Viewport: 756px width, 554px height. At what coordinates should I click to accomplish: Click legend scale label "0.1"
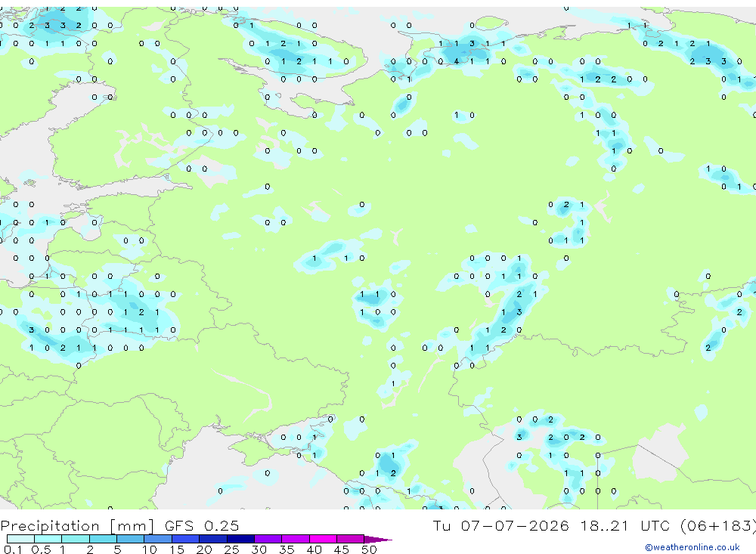pos(13,549)
